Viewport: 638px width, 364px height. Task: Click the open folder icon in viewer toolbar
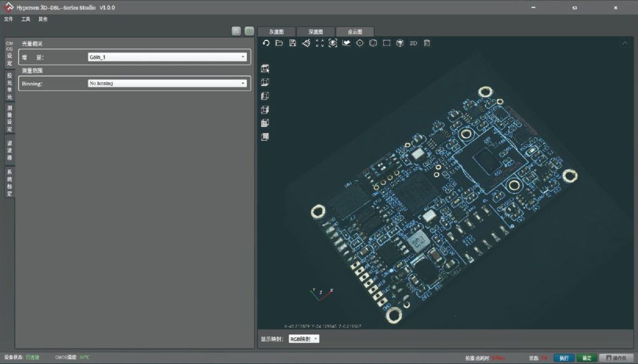(x=279, y=43)
